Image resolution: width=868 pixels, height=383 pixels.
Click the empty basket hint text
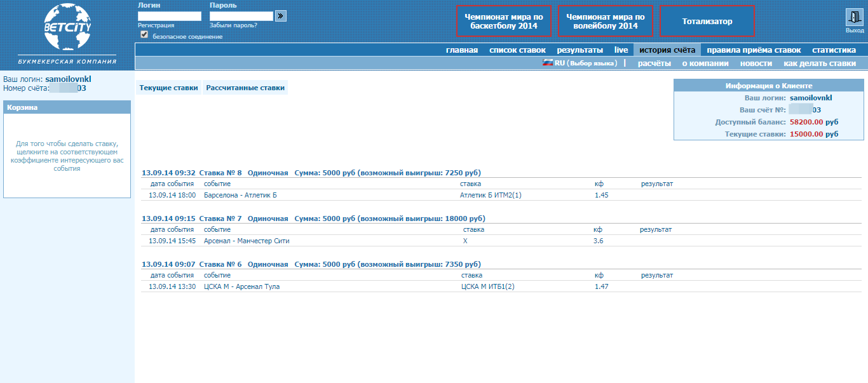click(x=67, y=156)
